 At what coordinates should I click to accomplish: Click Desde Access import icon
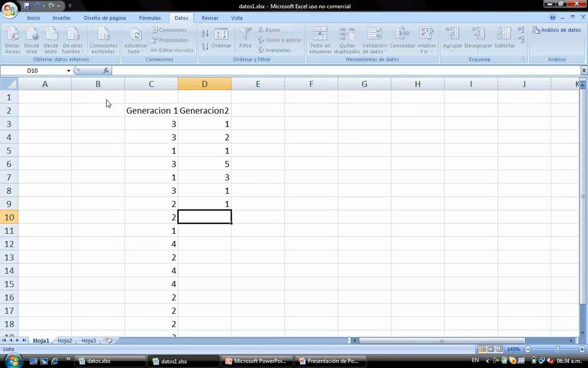[x=12, y=40]
